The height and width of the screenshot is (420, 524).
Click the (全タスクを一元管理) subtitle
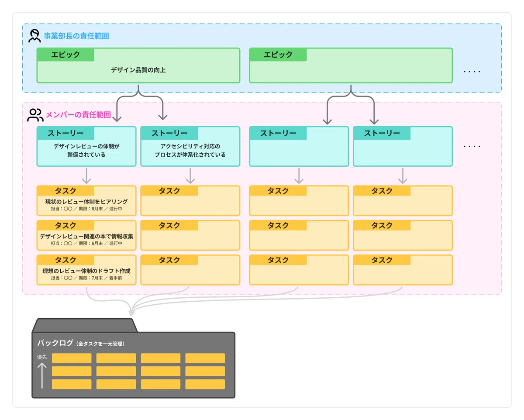[x=100, y=344]
